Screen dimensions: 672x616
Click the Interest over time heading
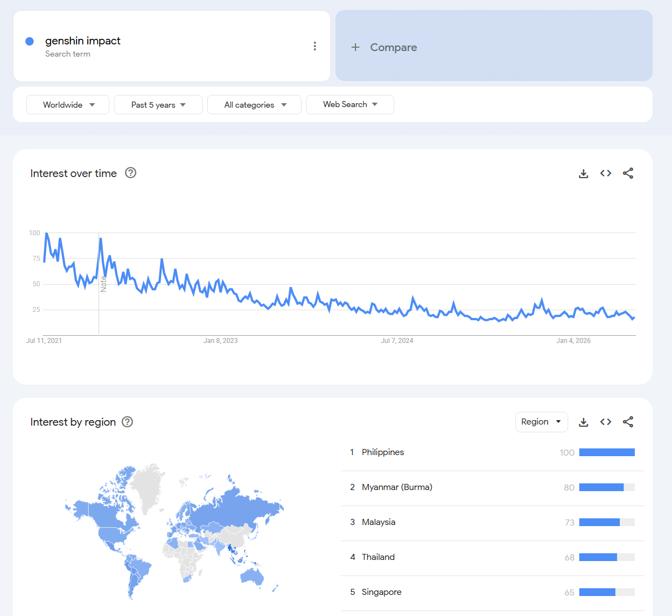tap(73, 173)
